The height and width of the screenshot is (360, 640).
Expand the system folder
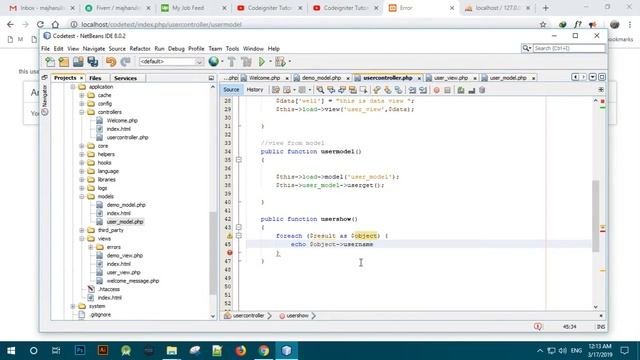(73, 307)
